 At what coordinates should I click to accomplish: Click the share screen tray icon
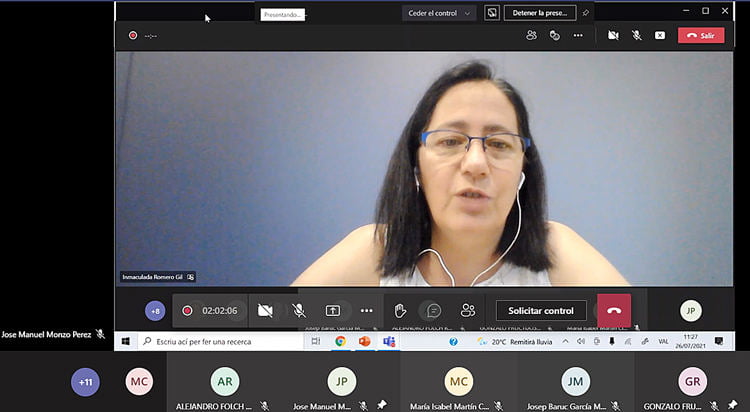(x=333, y=311)
